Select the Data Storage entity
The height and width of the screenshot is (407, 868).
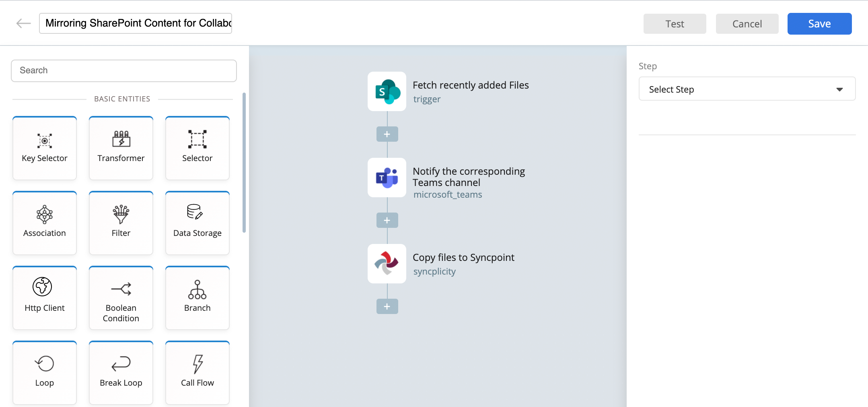coord(197,223)
